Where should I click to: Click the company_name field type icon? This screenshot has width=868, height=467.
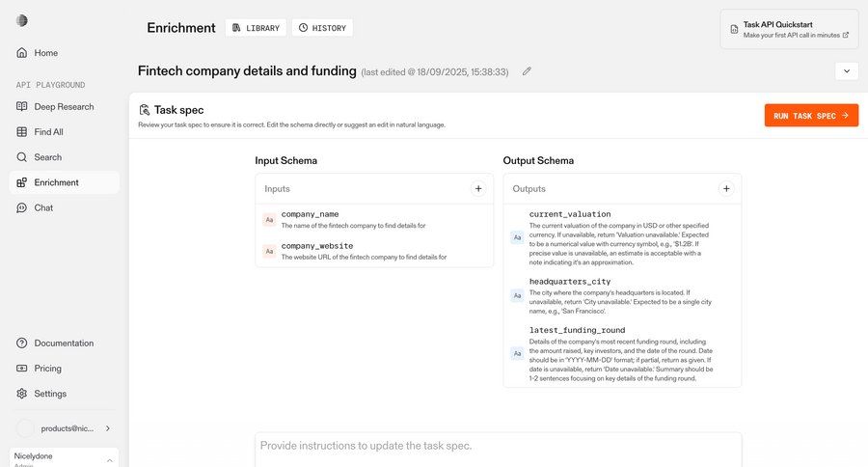point(270,220)
